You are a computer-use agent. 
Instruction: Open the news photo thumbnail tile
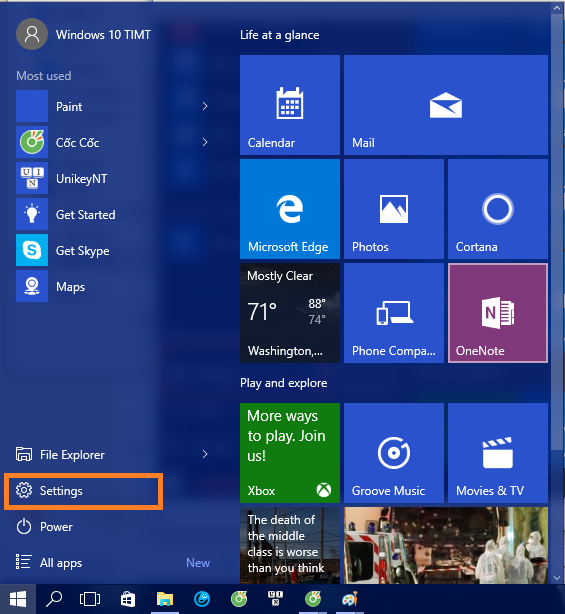click(x=446, y=545)
